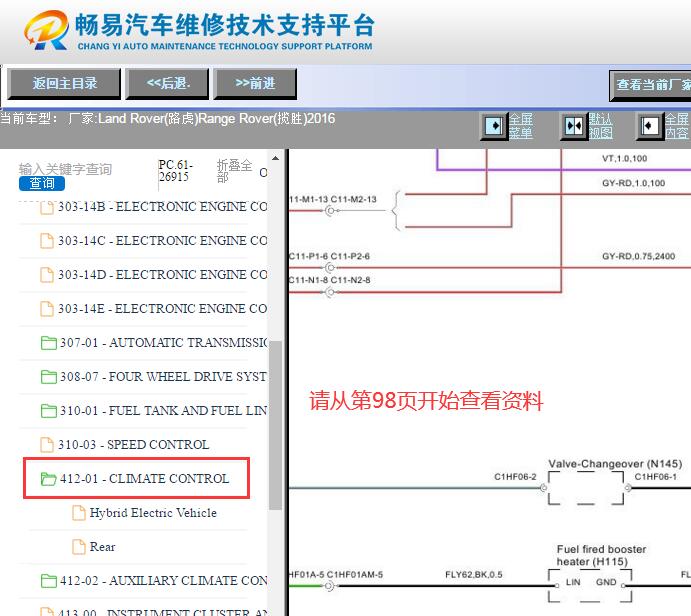Click the document icon beside 303-14E
This screenshot has width=691, height=616.
(x=47, y=308)
